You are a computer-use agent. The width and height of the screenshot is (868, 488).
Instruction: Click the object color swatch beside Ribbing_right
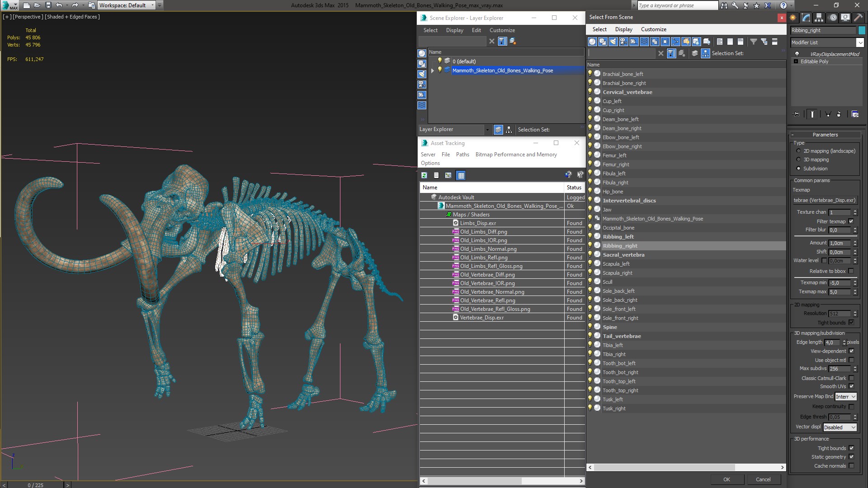click(862, 30)
